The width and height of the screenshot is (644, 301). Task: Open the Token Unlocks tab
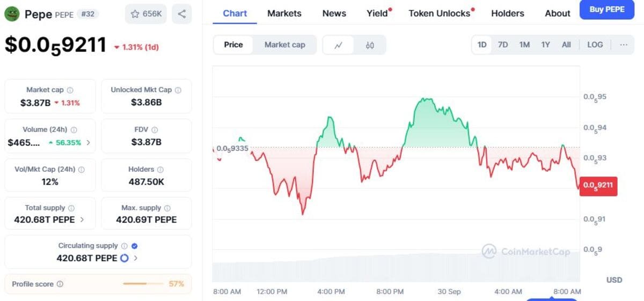coord(440,13)
